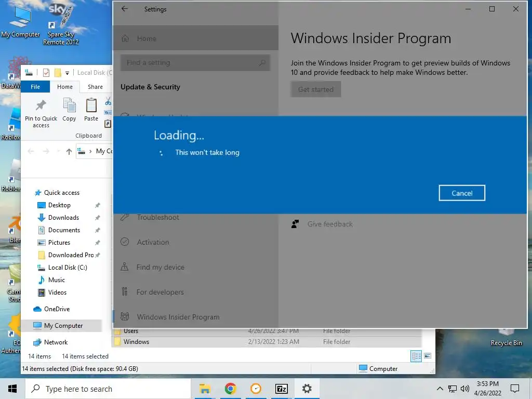Click volume speaker icon in tray

(465, 389)
